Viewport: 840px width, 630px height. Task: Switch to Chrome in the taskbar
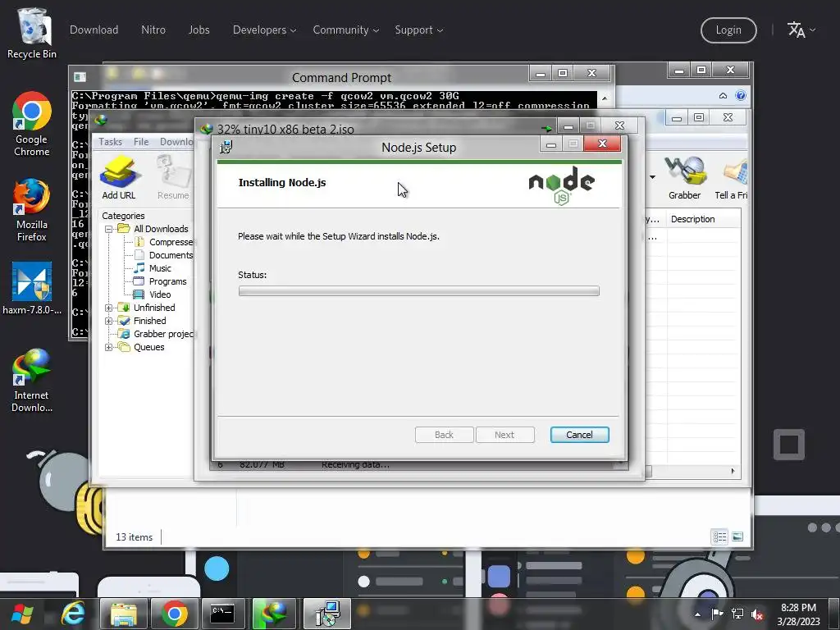(x=174, y=614)
